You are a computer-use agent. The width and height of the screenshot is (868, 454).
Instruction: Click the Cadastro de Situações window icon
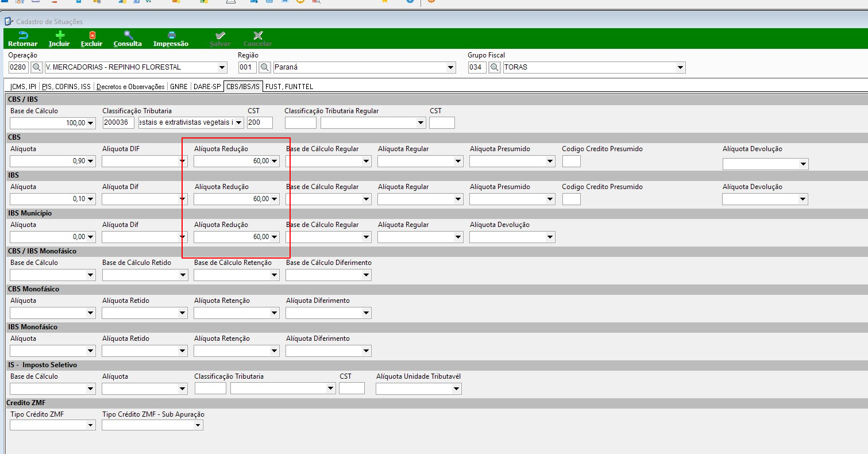[9, 22]
